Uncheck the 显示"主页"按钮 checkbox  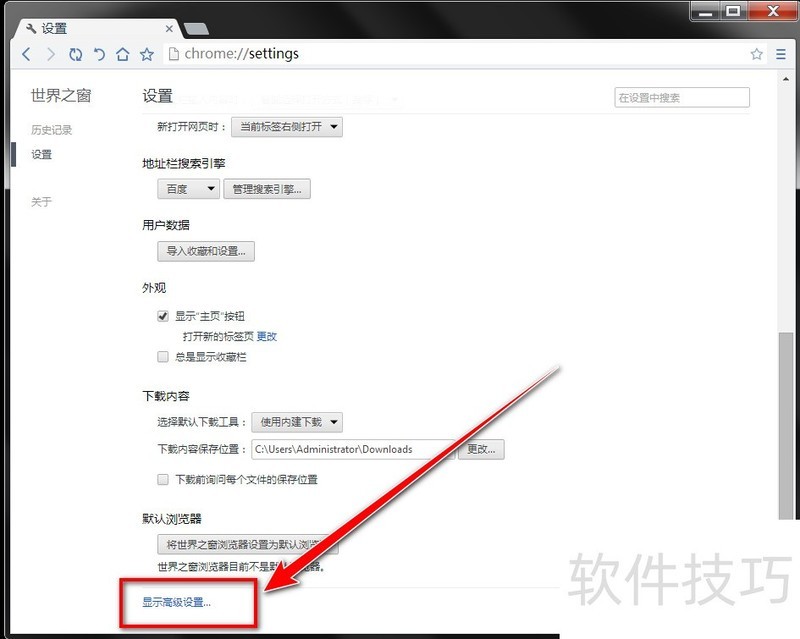(x=163, y=316)
